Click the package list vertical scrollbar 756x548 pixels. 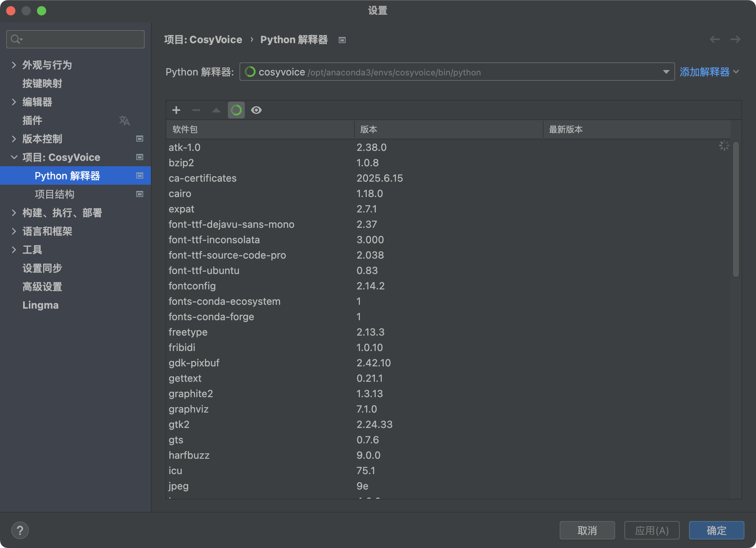pos(736,210)
